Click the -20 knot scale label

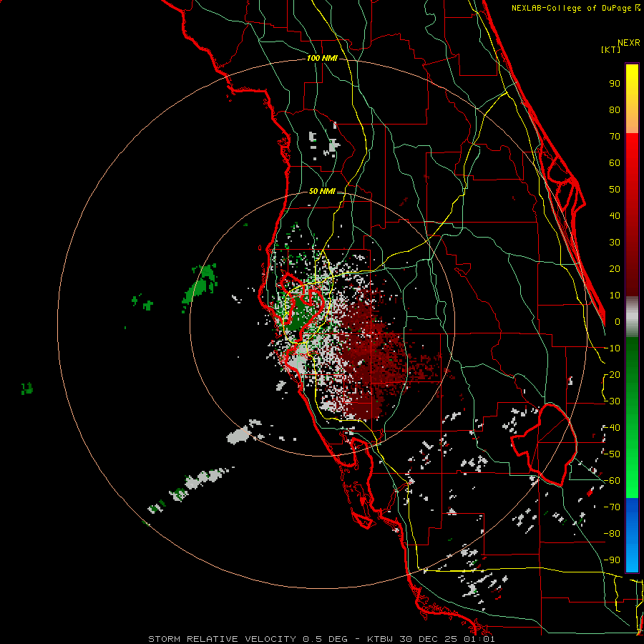[612, 375]
